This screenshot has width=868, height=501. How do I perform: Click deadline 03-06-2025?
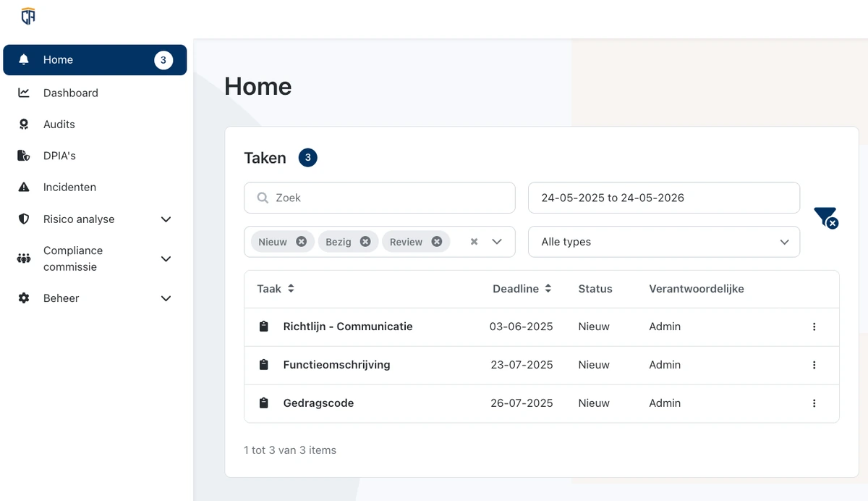pyautogui.click(x=522, y=327)
